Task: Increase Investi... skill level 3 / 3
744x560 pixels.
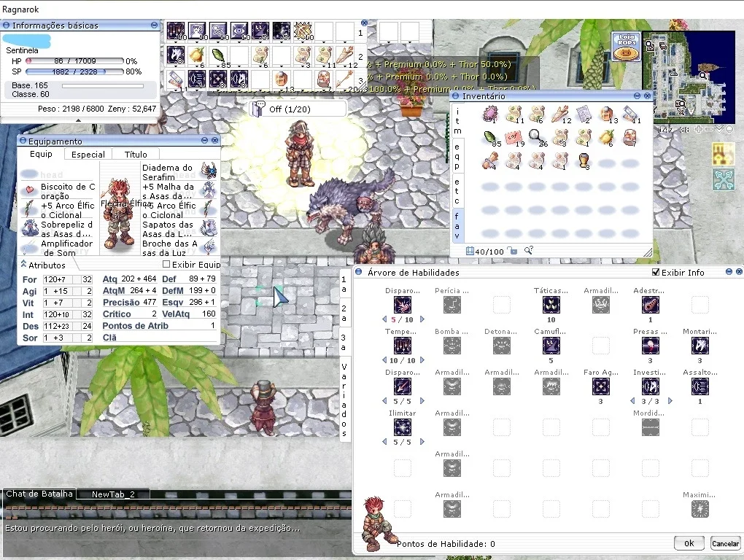Action: pyautogui.click(x=670, y=401)
